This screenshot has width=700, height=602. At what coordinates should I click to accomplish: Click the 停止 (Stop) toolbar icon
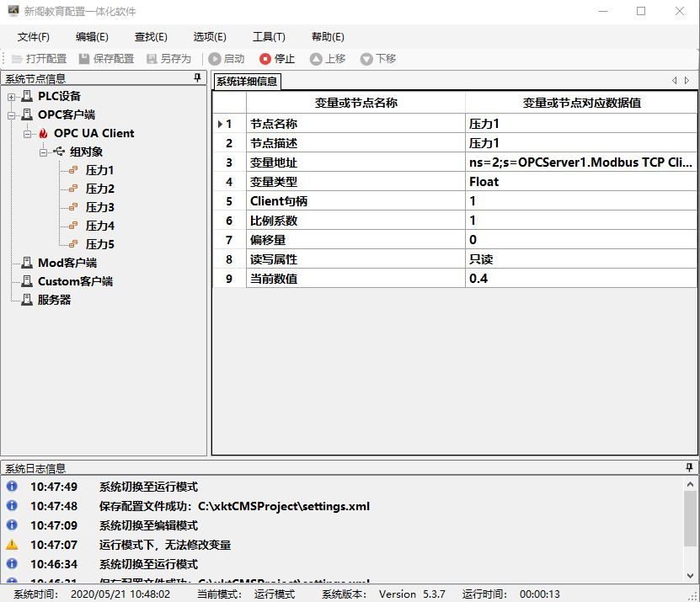(x=265, y=59)
